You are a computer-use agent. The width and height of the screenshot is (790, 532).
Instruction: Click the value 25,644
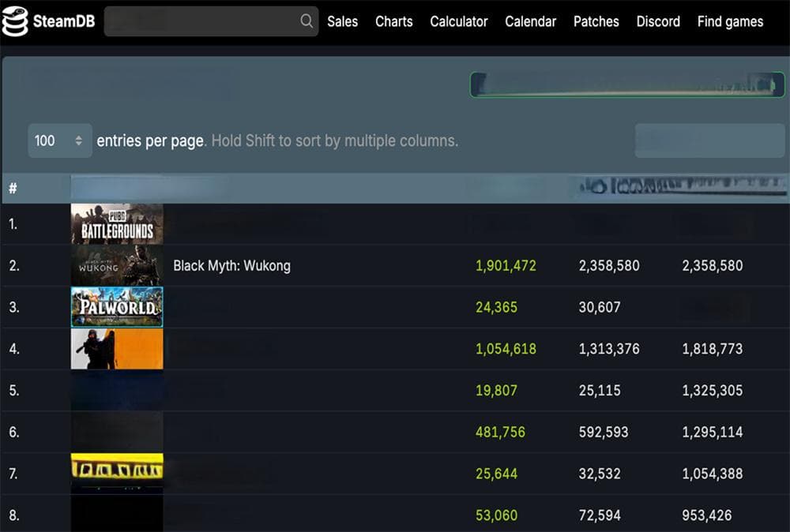point(496,474)
